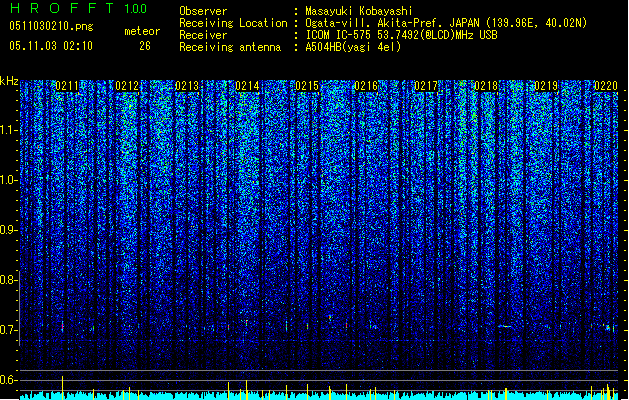Click the HROFFT 1.00 title text
The height and width of the screenshot is (400, 629).
click(x=78, y=8)
